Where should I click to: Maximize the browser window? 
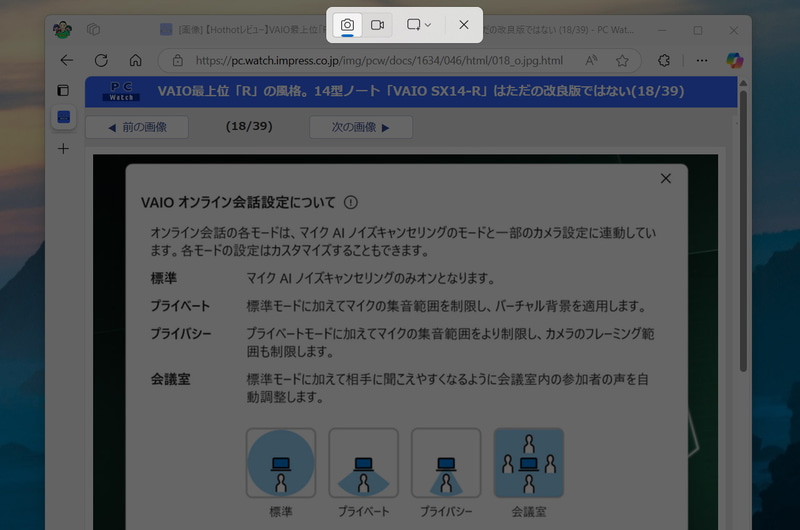698,30
